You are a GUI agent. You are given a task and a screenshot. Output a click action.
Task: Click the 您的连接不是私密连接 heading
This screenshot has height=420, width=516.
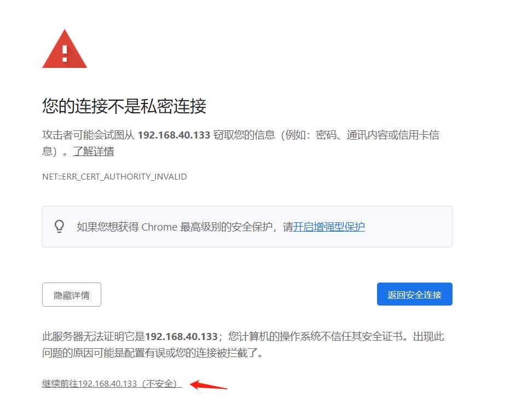point(124,106)
